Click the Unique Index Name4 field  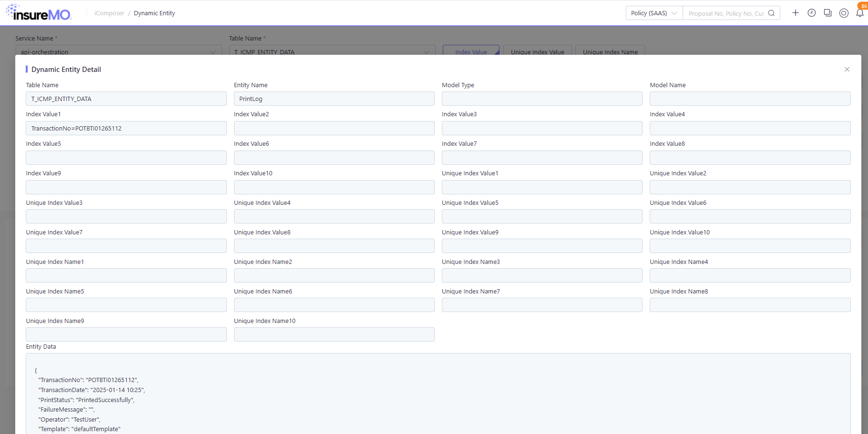click(750, 275)
